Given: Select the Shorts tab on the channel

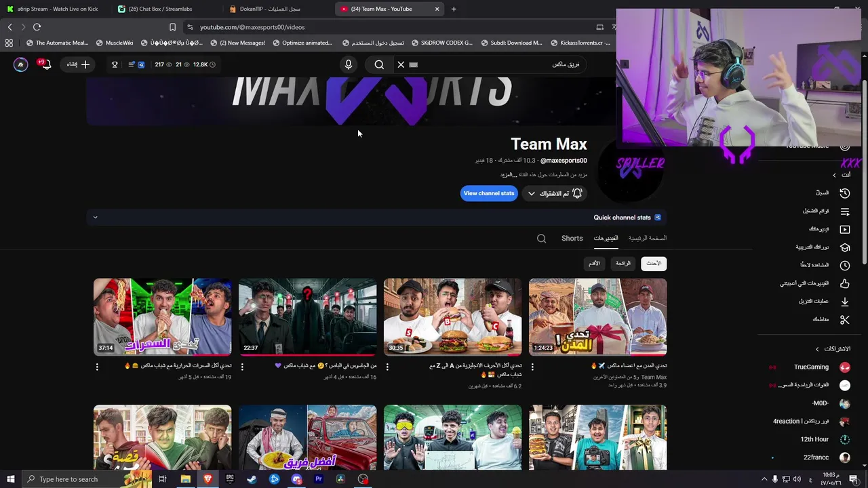Looking at the screenshot, I should (x=572, y=239).
